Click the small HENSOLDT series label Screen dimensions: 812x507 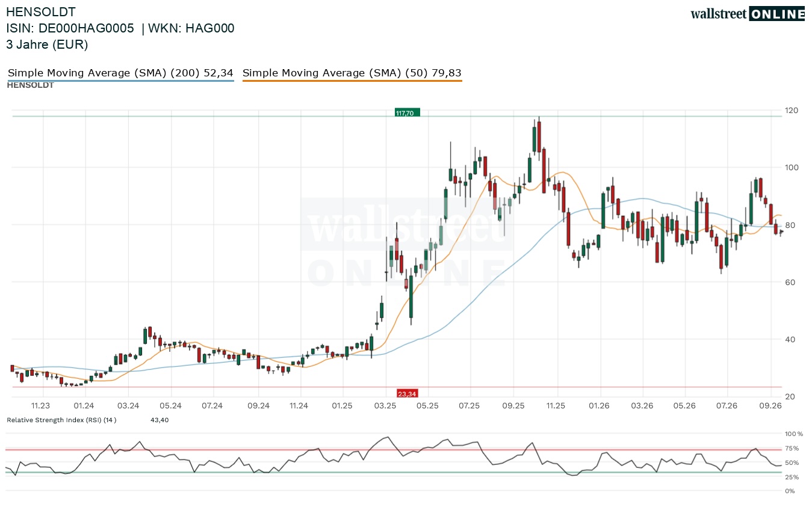[30, 85]
